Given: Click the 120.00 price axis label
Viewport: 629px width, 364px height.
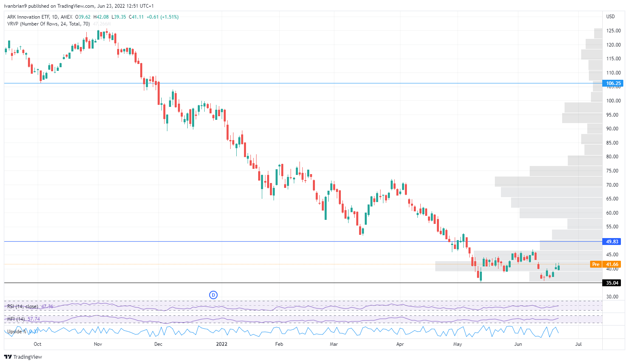Looking at the screenshot, I should coord(613,45).
